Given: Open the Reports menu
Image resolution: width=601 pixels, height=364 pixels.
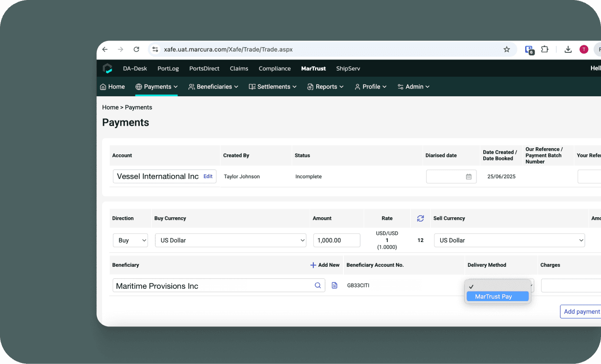Looking at the screenshot, I should [x=325, y=87].
